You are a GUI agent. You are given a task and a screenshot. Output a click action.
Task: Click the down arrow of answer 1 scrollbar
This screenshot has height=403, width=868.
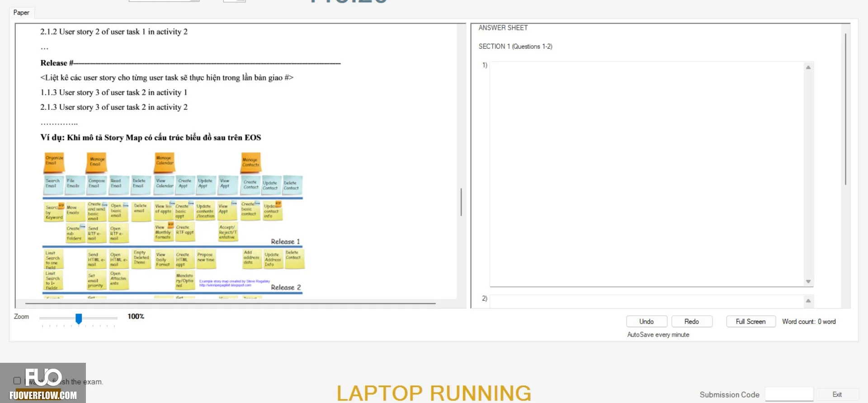click(x=808, y=281)
